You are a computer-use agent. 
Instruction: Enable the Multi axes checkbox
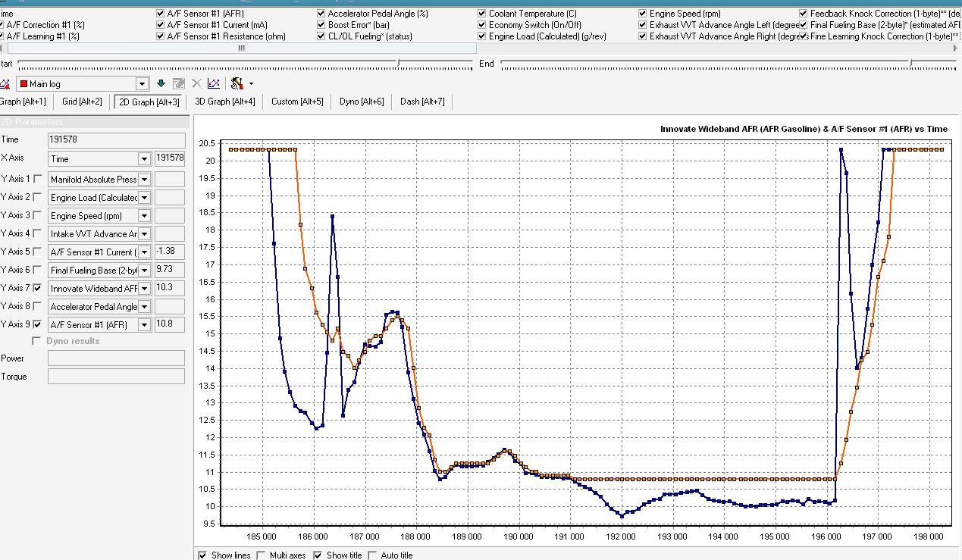[261, 555]
